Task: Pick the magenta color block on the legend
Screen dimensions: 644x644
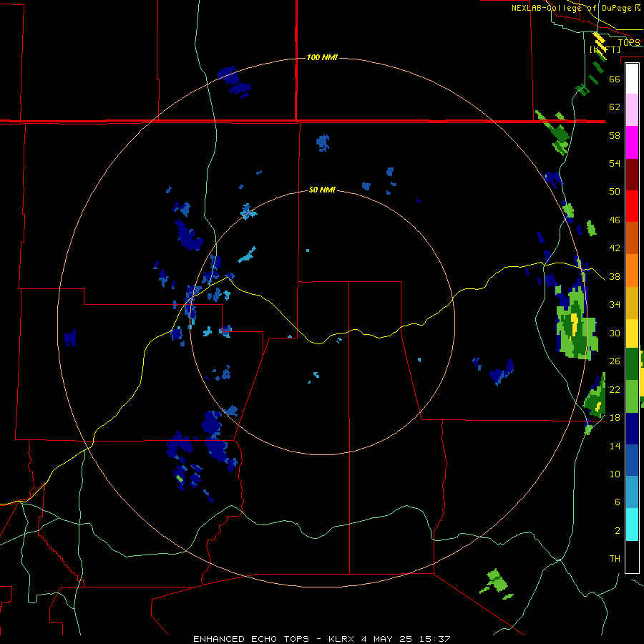Action: click(x=632, y=142)
